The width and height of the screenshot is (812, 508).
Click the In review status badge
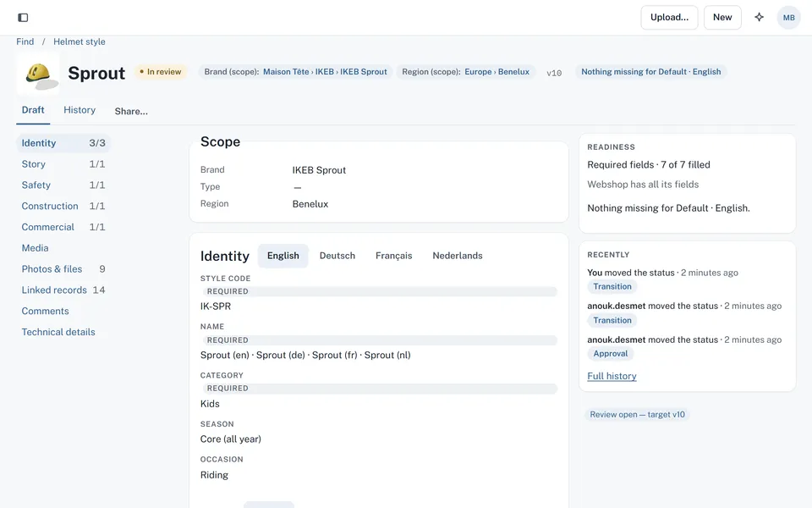click(160, 71)
